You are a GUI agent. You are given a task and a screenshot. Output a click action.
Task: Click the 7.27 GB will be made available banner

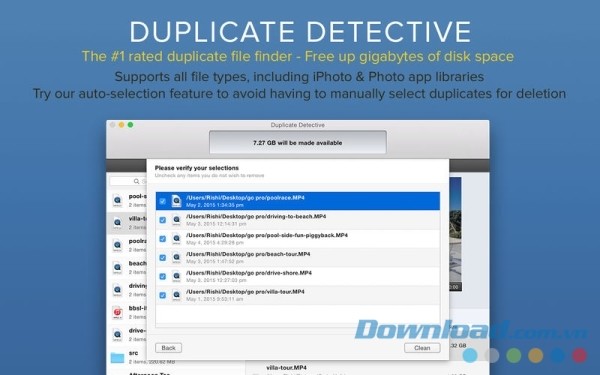pyautogui.click(x=298, y=142)
